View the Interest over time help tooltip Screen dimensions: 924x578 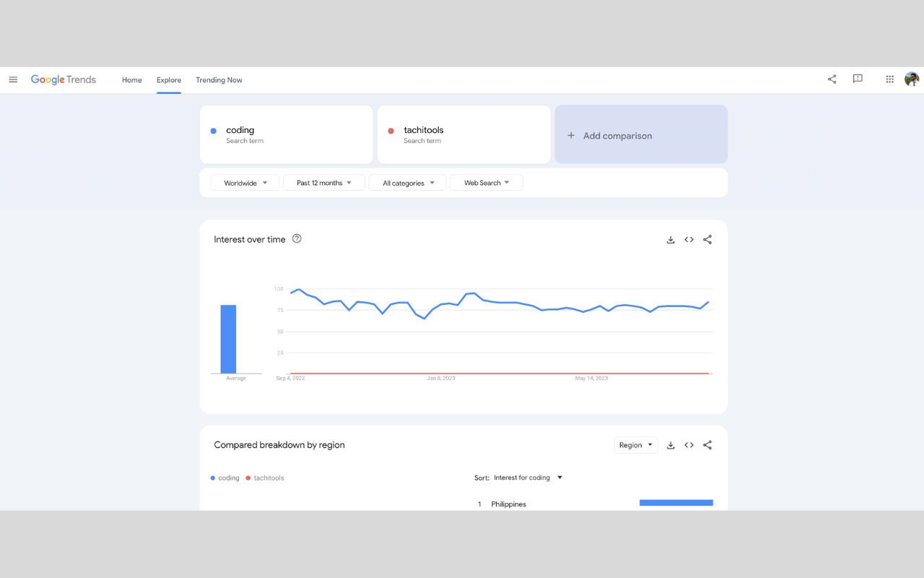297,238
